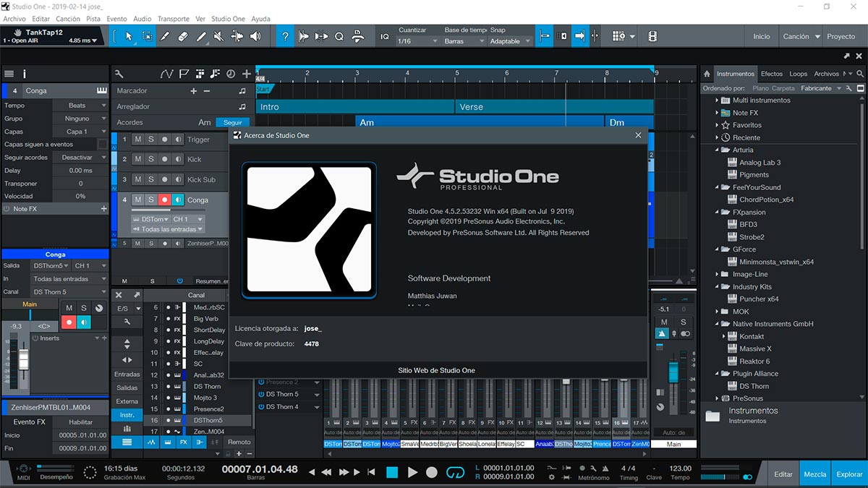Click the Inicio page button
Screen dimensions: 868x488
(x=762, y=36)
